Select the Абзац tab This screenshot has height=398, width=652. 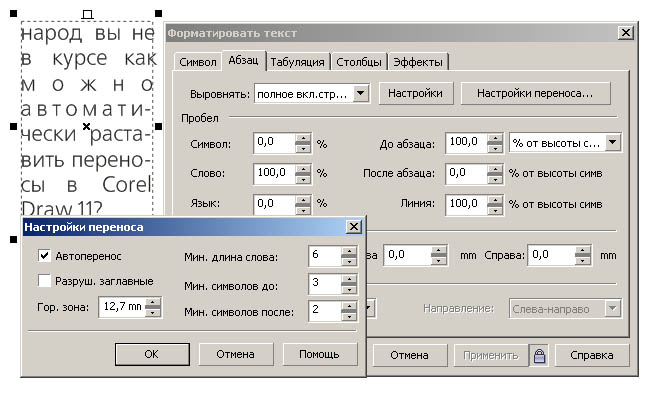pyautogui.click(x=243, y=60)
